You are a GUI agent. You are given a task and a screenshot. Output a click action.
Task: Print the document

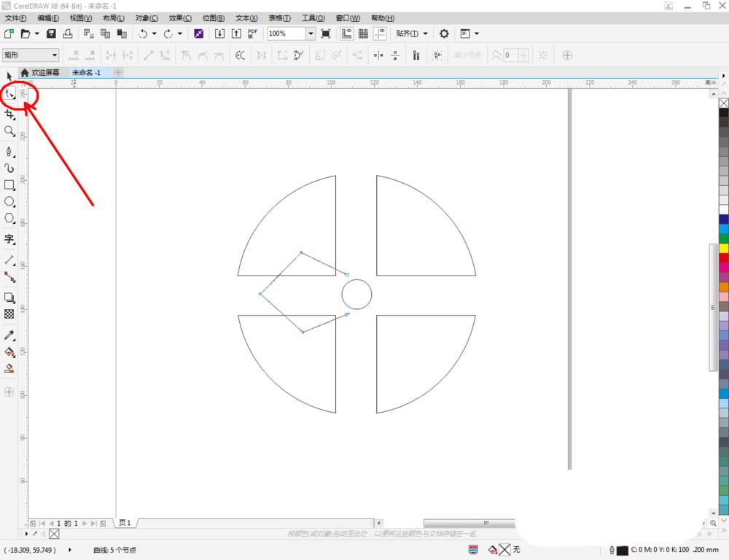(68, 34)
